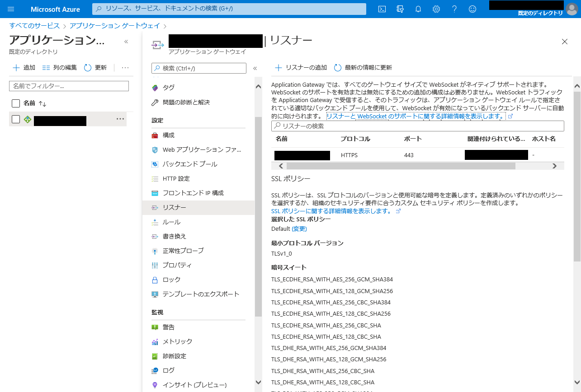Image resolution: width=581 pixels, height=392 pixels.
Task: Click the リスナーの検索 search field
Action: [418, 126]
